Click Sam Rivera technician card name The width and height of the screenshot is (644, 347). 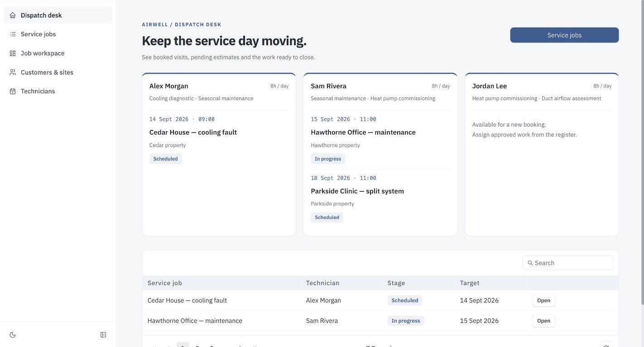(328, 86)
